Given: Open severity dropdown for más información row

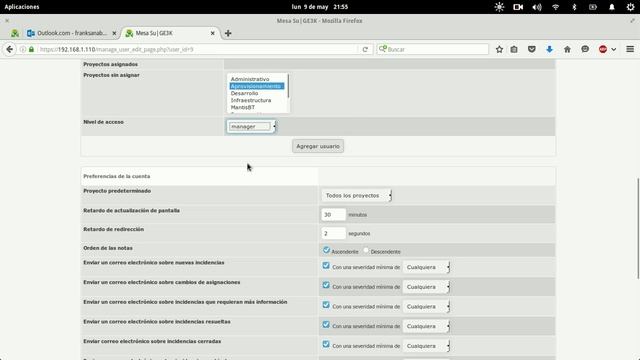Looking at the screenshot, I should tap(426, 307).
